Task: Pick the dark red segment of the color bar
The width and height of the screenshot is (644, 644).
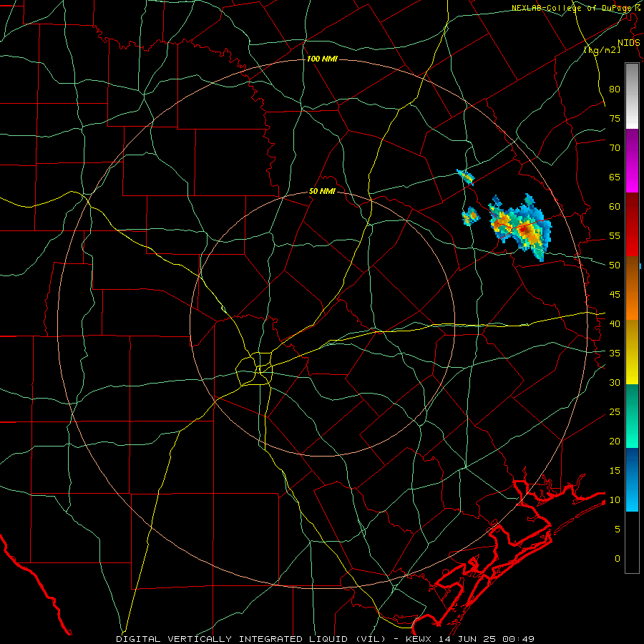Action: tap(632, 225)
